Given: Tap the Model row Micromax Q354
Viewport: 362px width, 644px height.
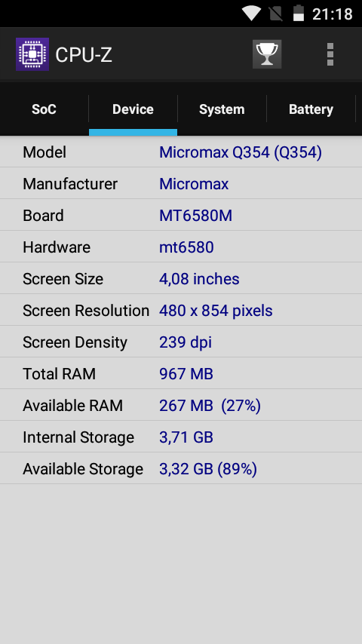Looking at the screenshot, I should 181,152.
